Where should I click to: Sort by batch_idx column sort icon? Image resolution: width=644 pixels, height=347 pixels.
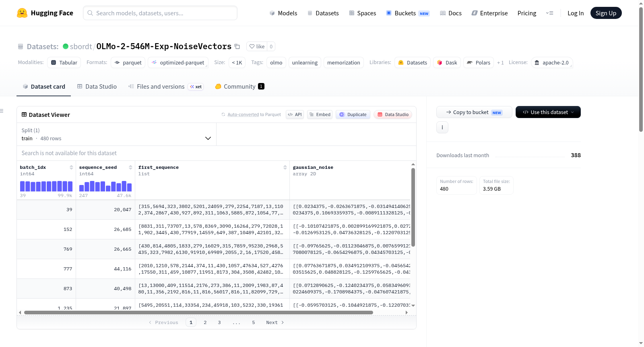point(71,167)
